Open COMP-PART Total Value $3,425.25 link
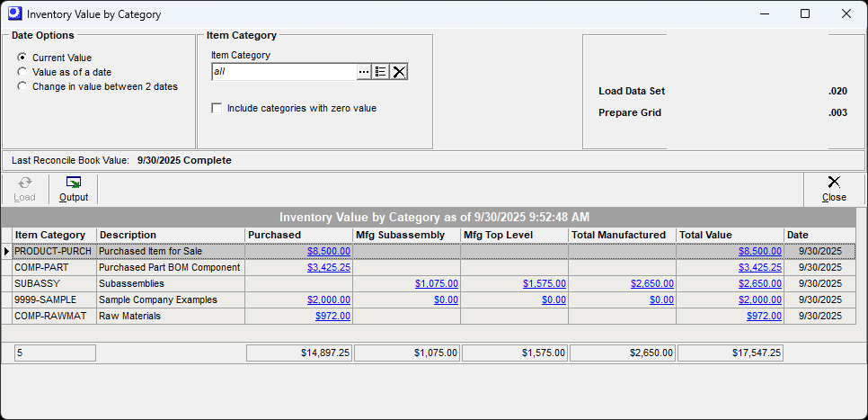The width and height of the screenshot is (868, 420). (760, 267)
